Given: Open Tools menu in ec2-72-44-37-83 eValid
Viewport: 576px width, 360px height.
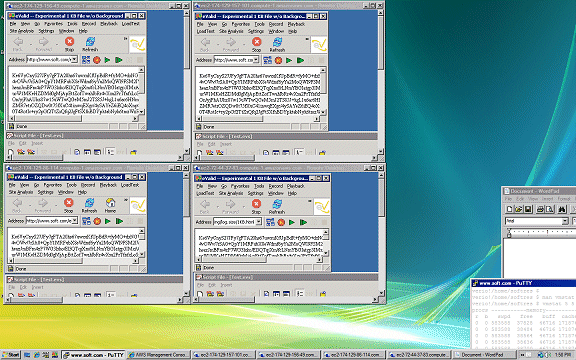Looking at the screenshot, I should click(x=259, y=186).
